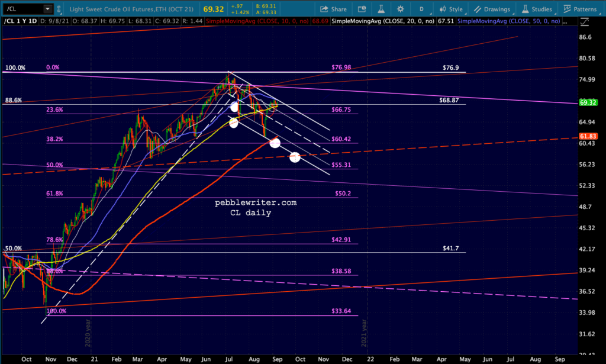Click the red 61.83 price bubble
The image size is (606, 364).
(588, 136)
